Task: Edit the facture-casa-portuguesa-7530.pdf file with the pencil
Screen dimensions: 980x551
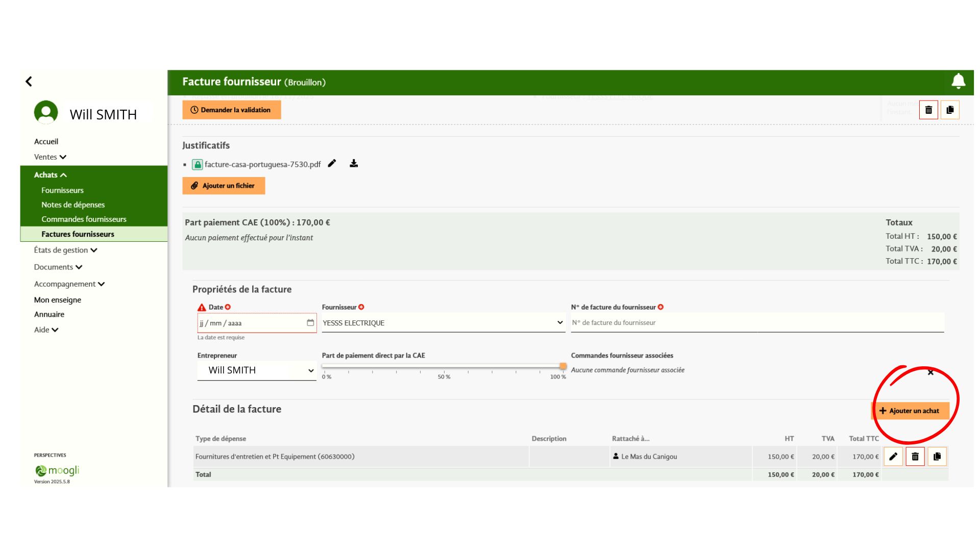Action: pos(332,163)
